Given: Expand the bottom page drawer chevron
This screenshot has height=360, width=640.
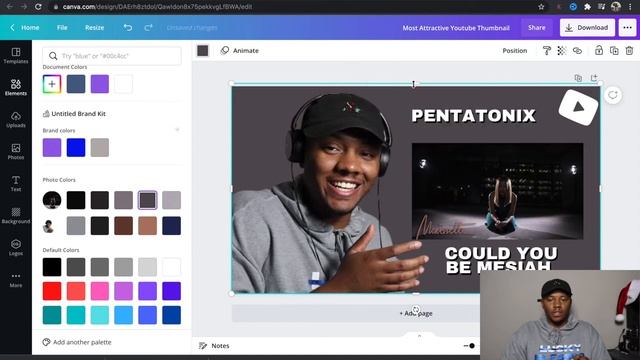Looking at the screenshot, I should (419, 336).
